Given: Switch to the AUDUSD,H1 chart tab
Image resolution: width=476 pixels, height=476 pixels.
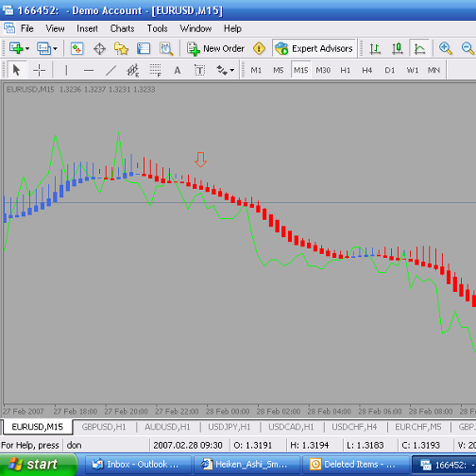Looking at the screenshot, I should click(x=167, y=427).
